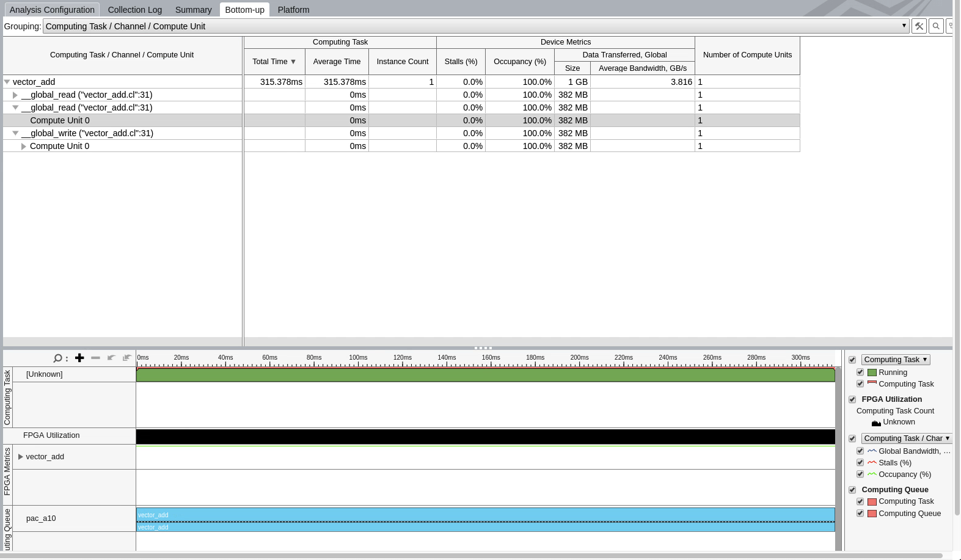Select the [Unknown] computing task label

tap(44, 374)
